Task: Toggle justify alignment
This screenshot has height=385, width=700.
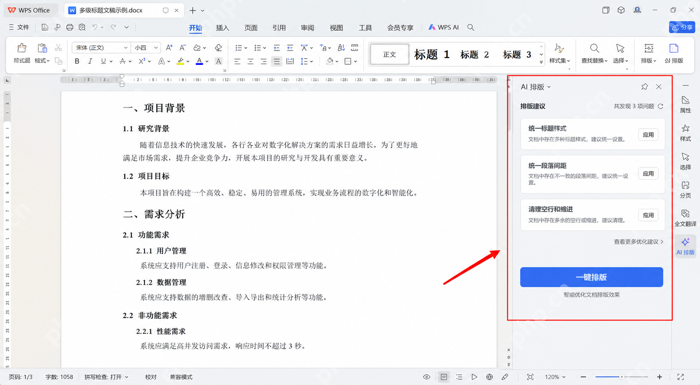Action: pyautogui.click(x=277, y=61)
